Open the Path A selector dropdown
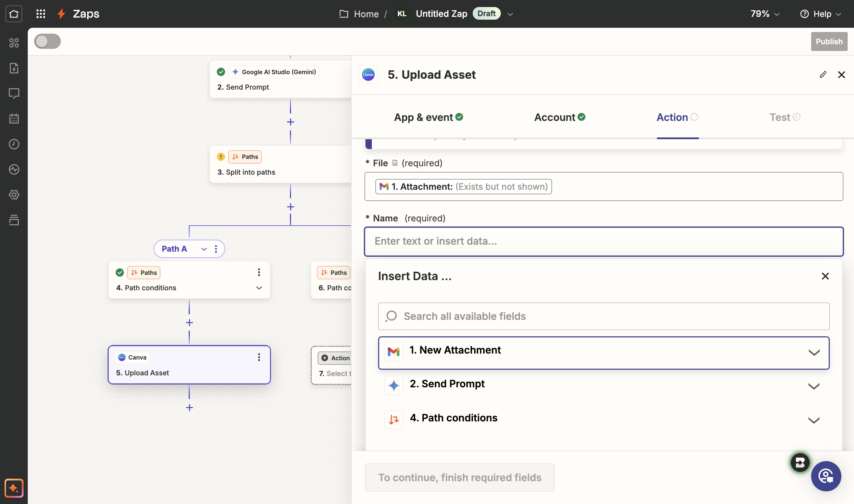This screenshot has width=854, height=504. click(204, 249)
